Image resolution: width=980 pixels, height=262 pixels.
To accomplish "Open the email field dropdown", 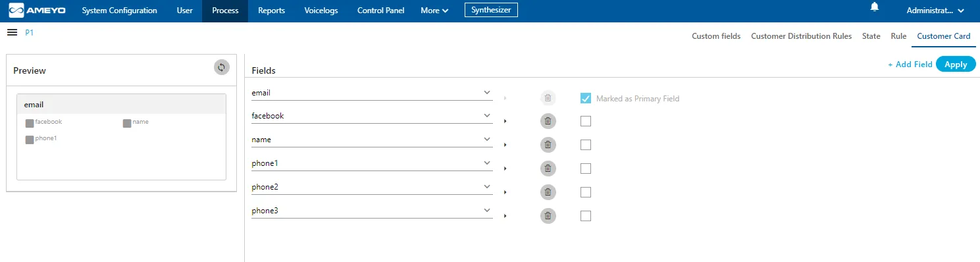I will coord(373,93).
